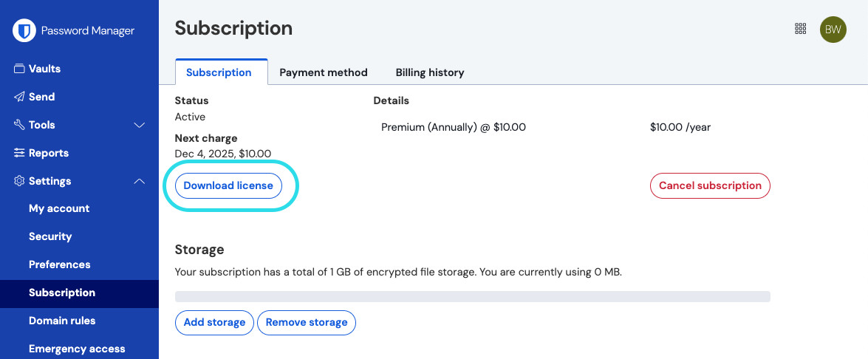868x359 pixels.
Task: Click the Download license button
Action: tap(228, 185)
